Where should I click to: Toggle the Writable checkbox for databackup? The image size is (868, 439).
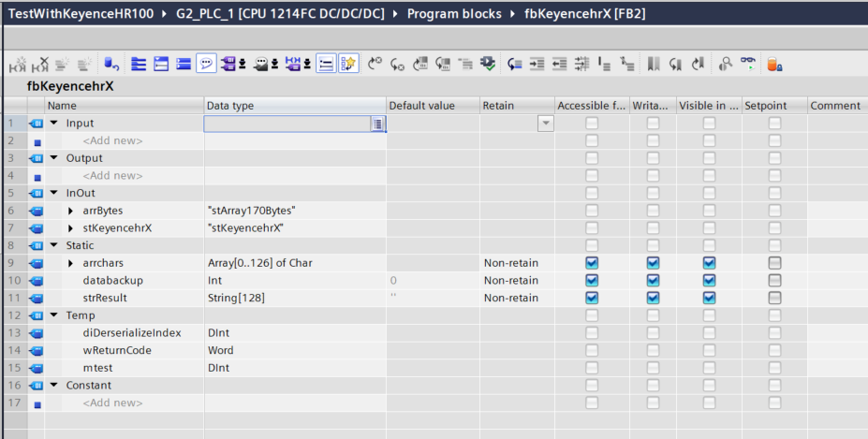(654, 280)
